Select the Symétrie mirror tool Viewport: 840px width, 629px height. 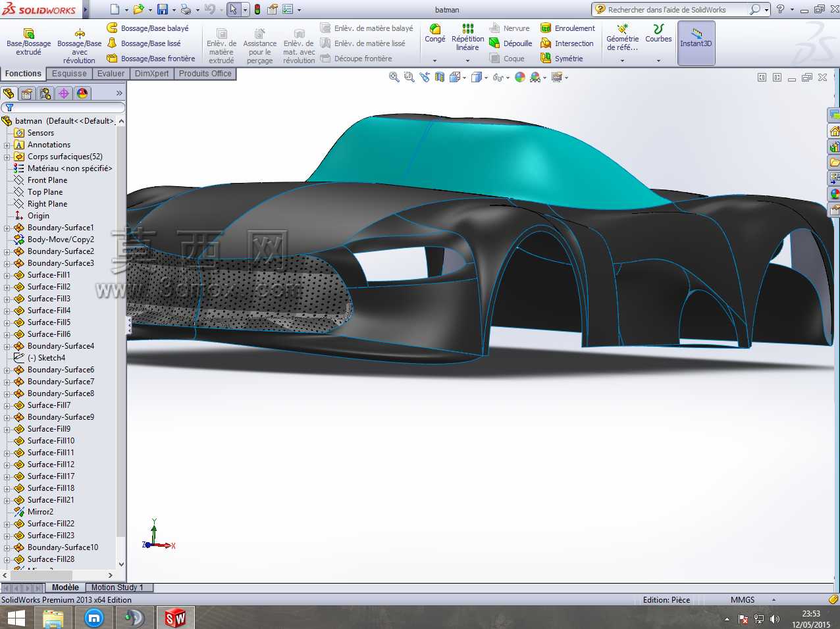562,59
